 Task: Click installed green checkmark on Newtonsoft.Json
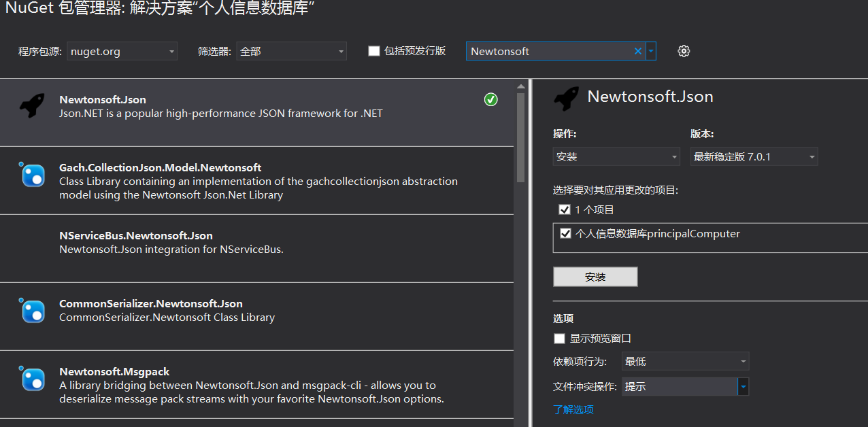click(490, 100)
